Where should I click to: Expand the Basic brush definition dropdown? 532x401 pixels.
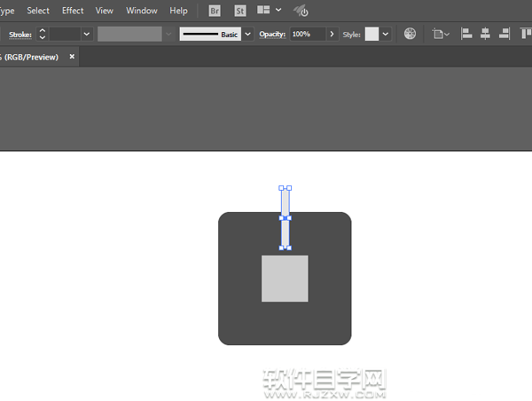(x=247, y=34)
